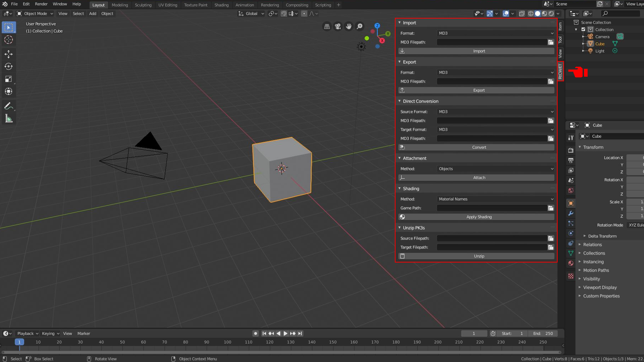This screenshot has width=644, height=362.
Task: Switch to the Scripting workspace tab
Action: tap(323, 5)
